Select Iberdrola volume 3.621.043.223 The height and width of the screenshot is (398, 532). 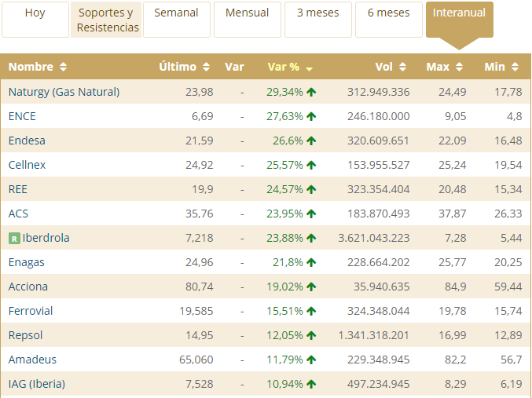tap(374, 238)
